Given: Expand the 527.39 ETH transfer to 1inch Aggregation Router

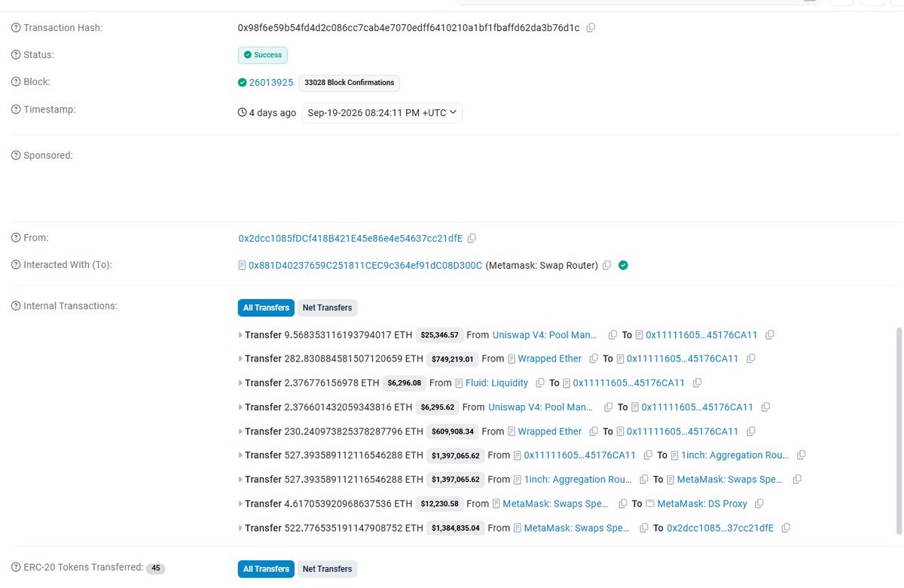Looking at the screenshot, I should (240, 455).
